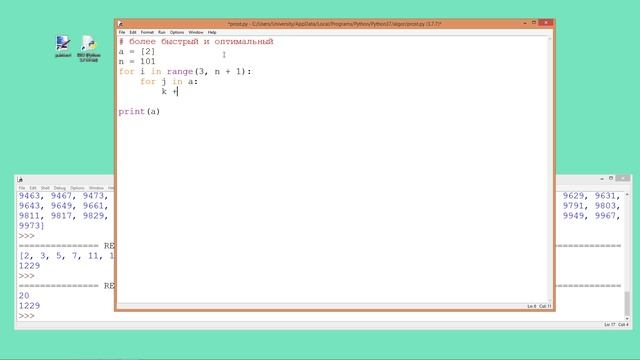Click the '9973]' output in the shell

pos(31,226)
